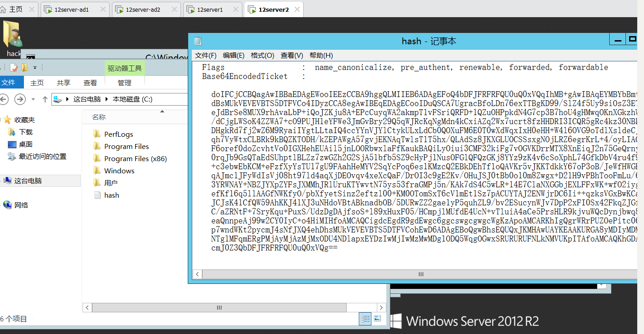Click 本地磁盘 (C:) in the address bar path
644x334 pixels.
(x=132, y=99)
